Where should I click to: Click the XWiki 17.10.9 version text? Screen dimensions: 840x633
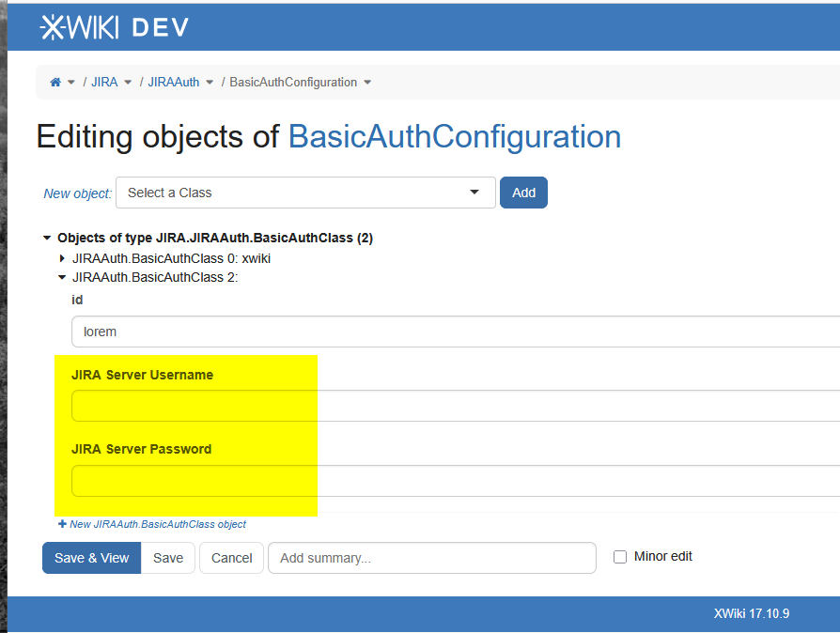click(x=751, y=613)
